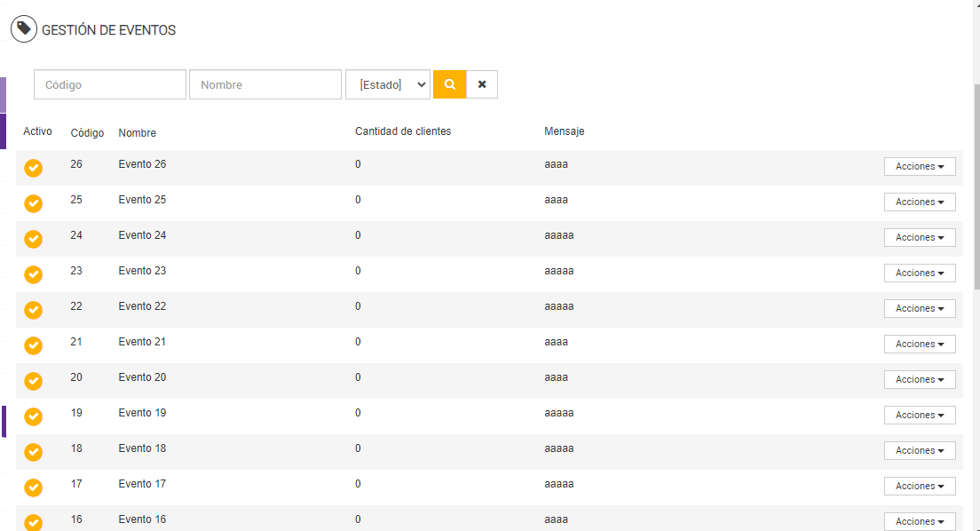
Task: Click the Código column header
Action: 87,133
